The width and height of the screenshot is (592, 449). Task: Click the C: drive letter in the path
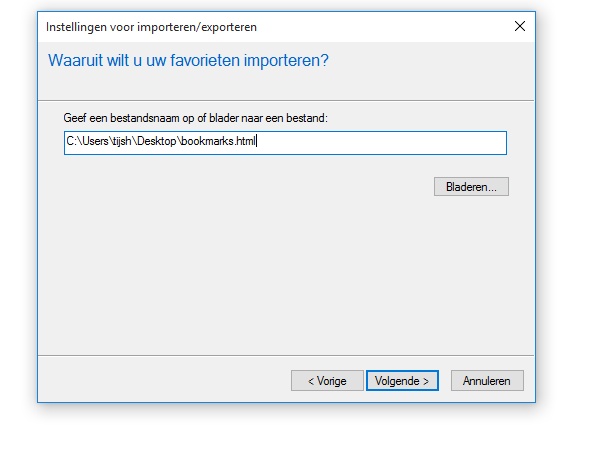click(x=71, y=141)
